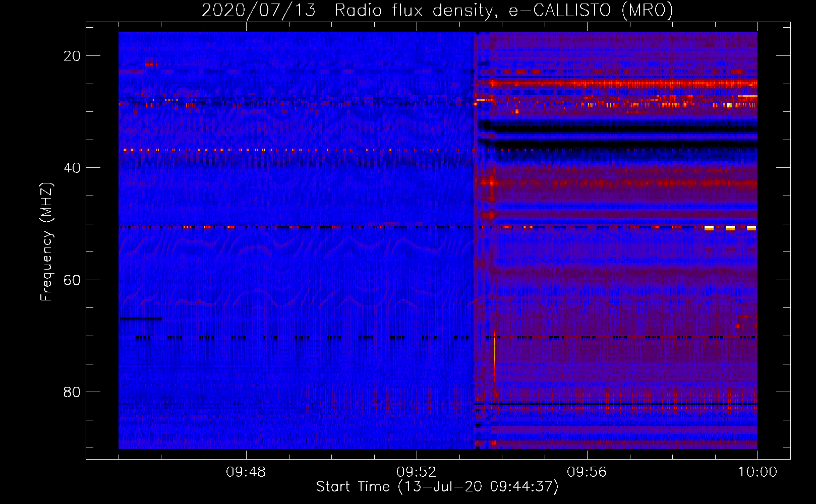Viewport: 816px width, 504px height.
Task: Click the 'Start Time (13-Jul-20 09:44:37)' label
Action: (437, 487)
